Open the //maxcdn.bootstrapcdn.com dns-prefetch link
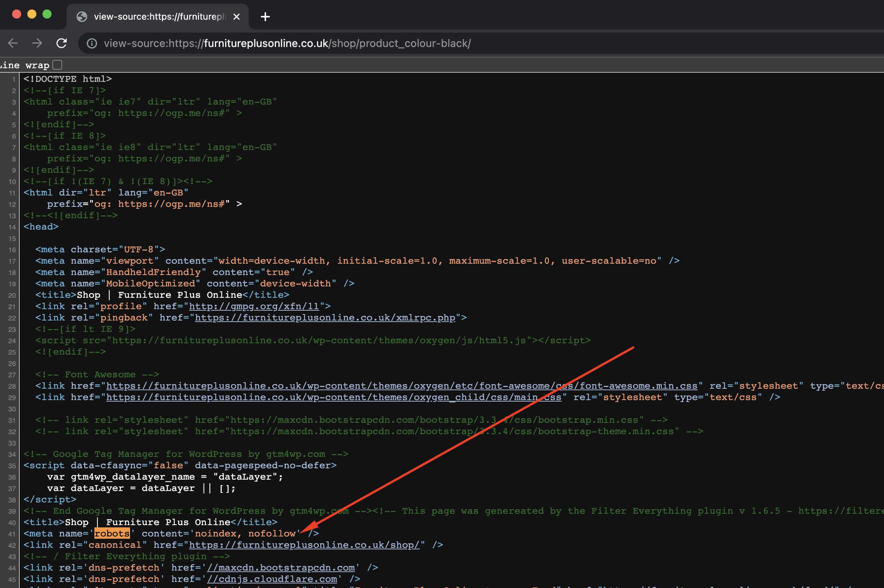 pyautogui.click(x=281, y=568)
